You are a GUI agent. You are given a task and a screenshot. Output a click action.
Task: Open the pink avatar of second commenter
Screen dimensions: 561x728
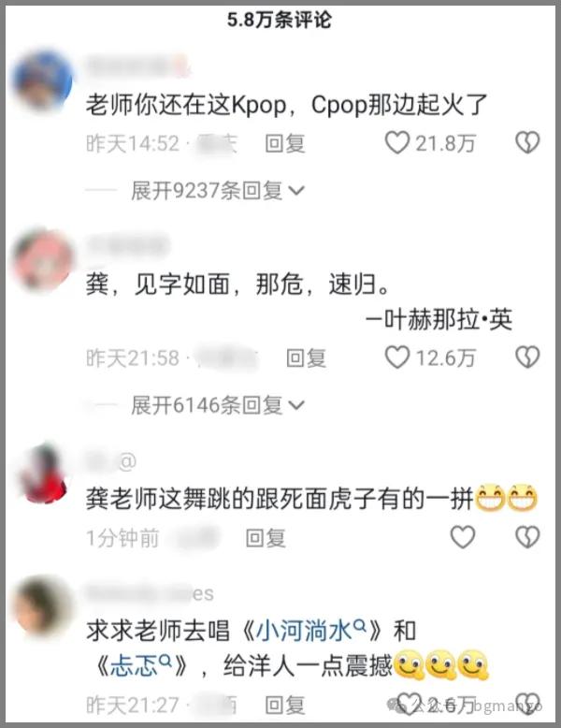[43, 260]
